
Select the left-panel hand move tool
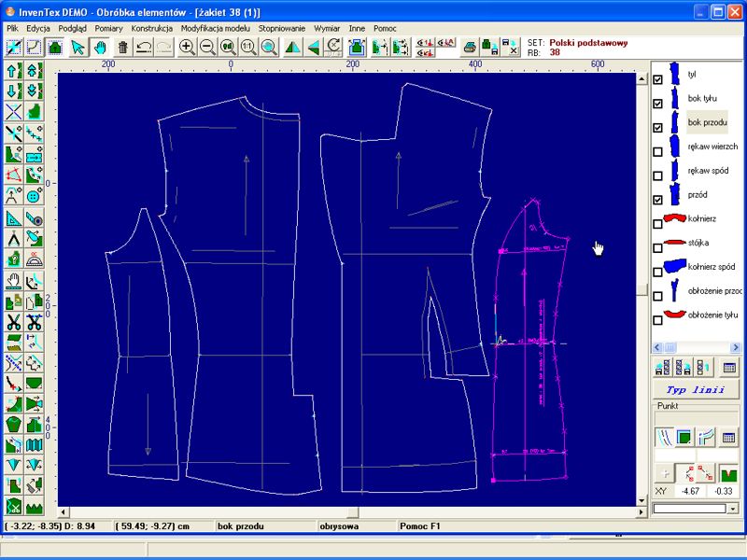click(x=14, y=281)
